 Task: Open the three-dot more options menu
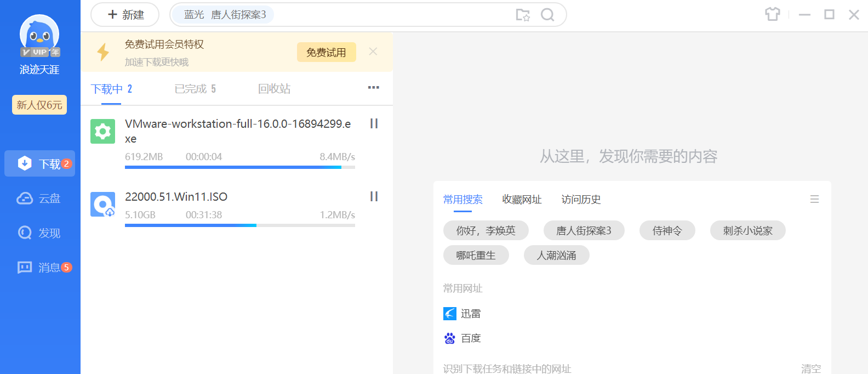[374, 88]
